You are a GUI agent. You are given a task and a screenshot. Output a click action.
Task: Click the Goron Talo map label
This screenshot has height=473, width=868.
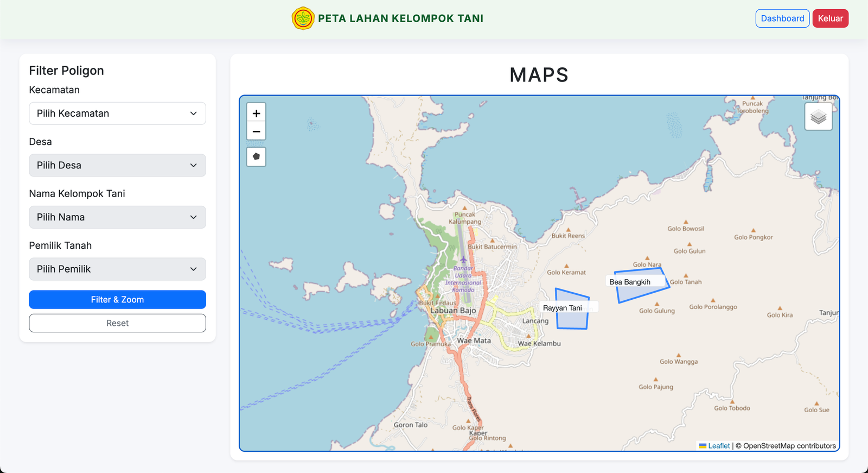pyautogui.click(x=411, y=425)
